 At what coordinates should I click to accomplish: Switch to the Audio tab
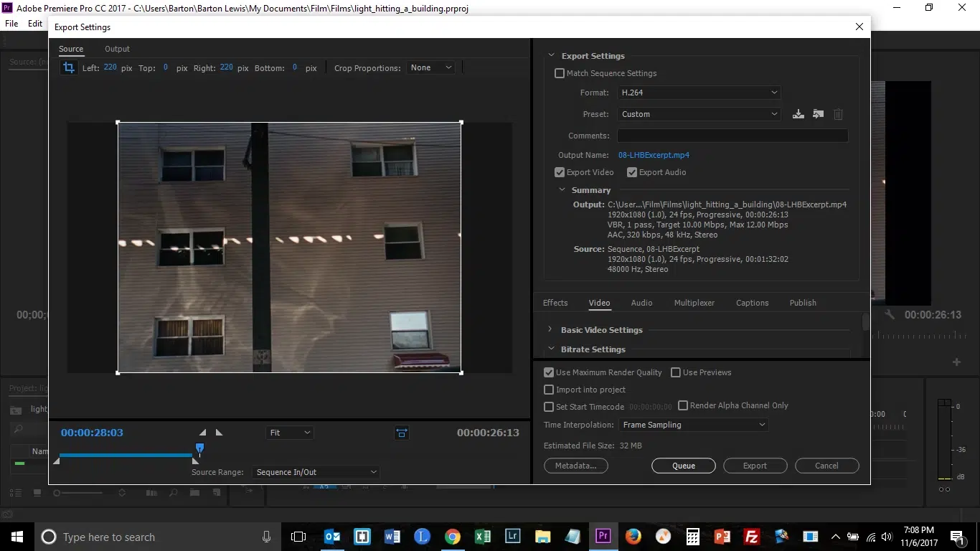point(641,303)
